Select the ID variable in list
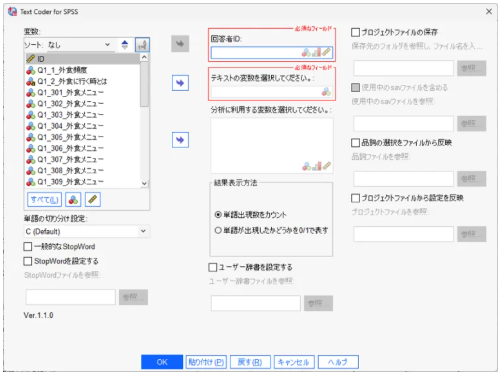This screenshot has height=375, width=501. (x=83, y=59)
